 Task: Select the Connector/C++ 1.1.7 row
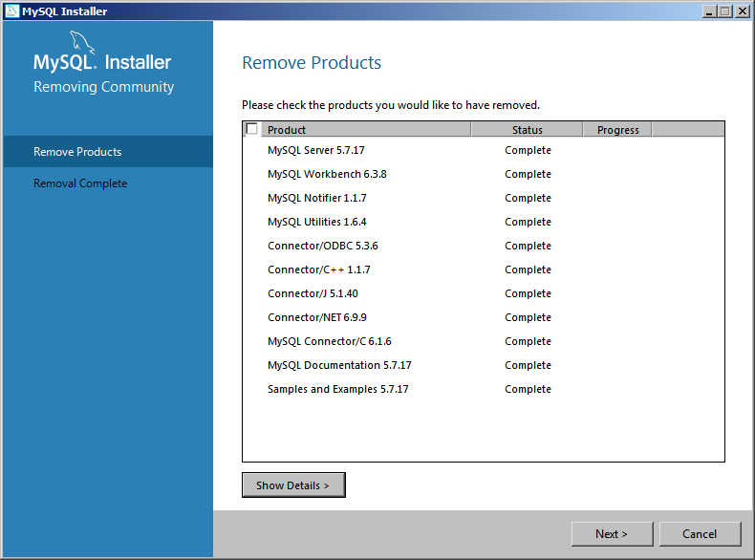point(484,269)
